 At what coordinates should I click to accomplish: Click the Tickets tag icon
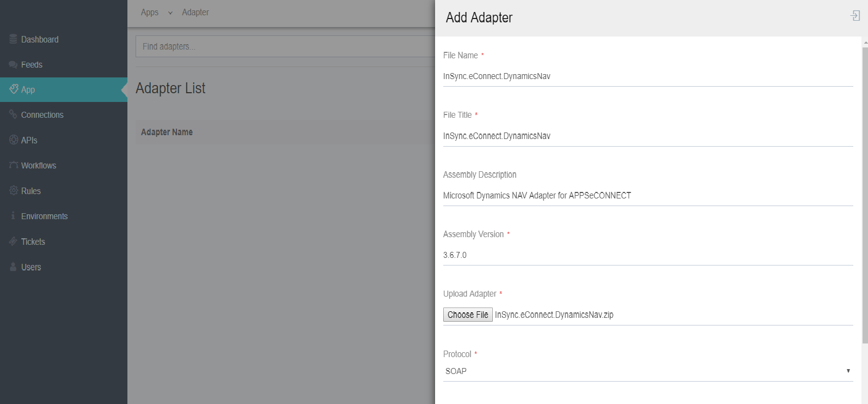14,241
